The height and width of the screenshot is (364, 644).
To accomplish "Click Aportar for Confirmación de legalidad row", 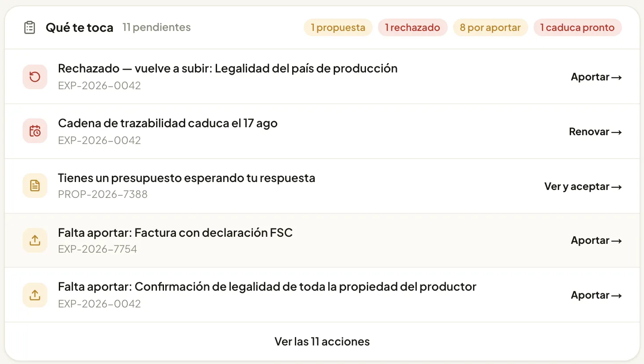I will (596, 295).
